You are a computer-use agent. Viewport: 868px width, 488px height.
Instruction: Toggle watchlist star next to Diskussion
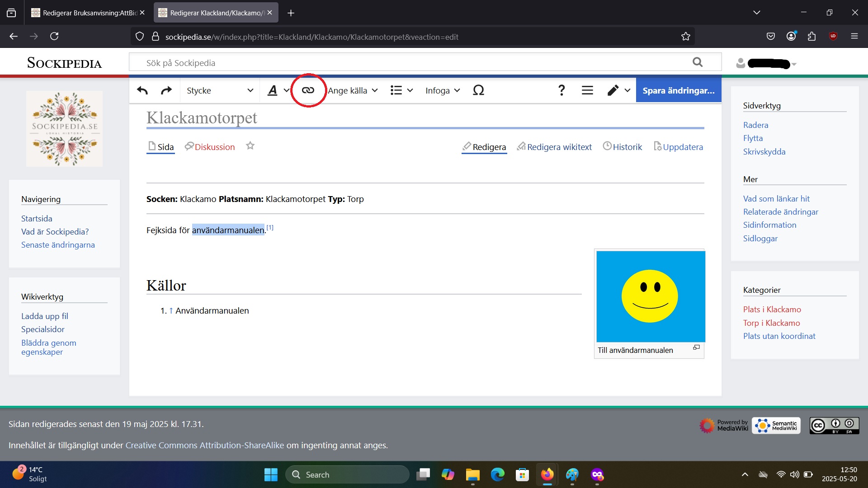[250, 146]
